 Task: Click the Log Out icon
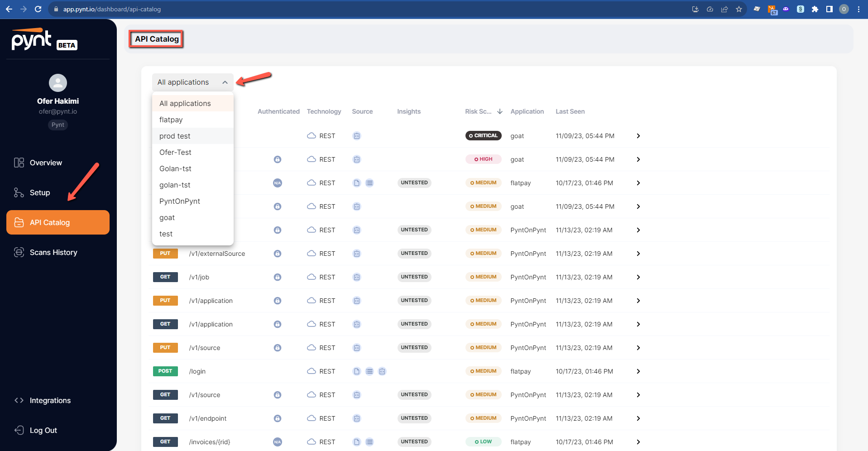tap(19, 430)
